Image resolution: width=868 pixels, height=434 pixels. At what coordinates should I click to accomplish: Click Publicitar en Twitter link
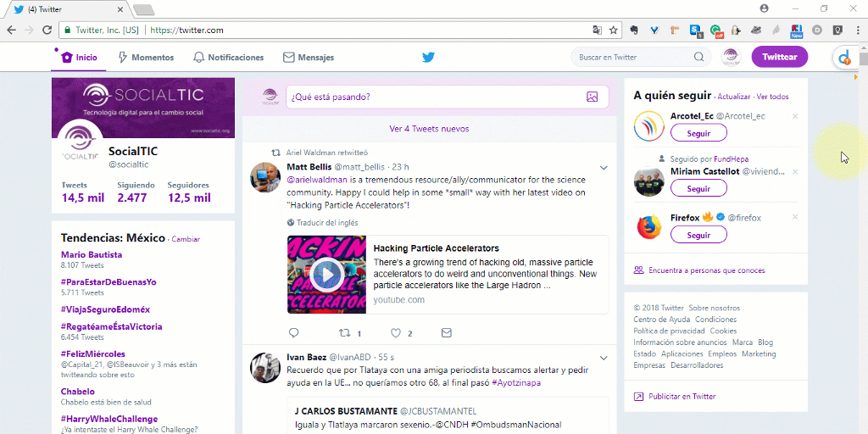pos(675,397)
